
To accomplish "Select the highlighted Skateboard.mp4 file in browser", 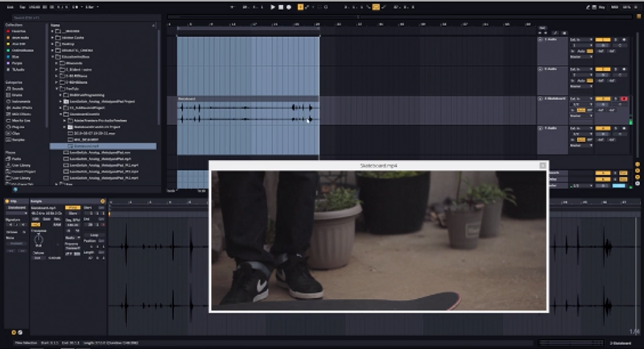I will pos(103,146).
